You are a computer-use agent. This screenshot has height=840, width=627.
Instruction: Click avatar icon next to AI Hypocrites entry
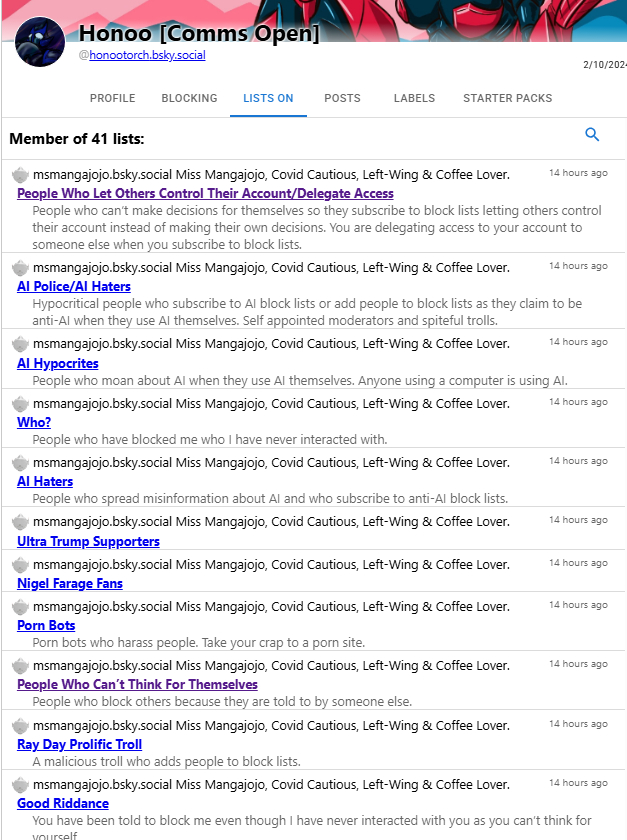click(x=20, y=344)
